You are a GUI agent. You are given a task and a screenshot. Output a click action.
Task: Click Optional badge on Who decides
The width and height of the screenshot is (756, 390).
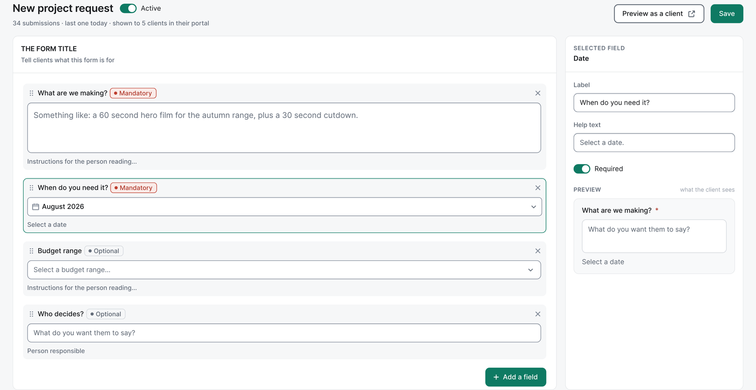[x=106, y=314]
